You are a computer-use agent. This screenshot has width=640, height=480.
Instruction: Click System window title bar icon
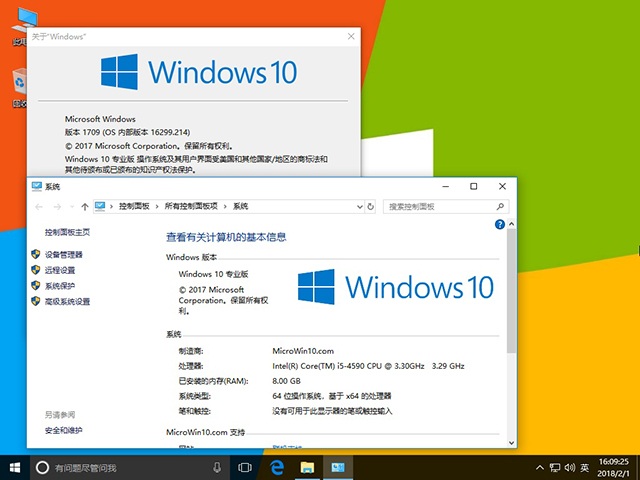coord(37,187)
